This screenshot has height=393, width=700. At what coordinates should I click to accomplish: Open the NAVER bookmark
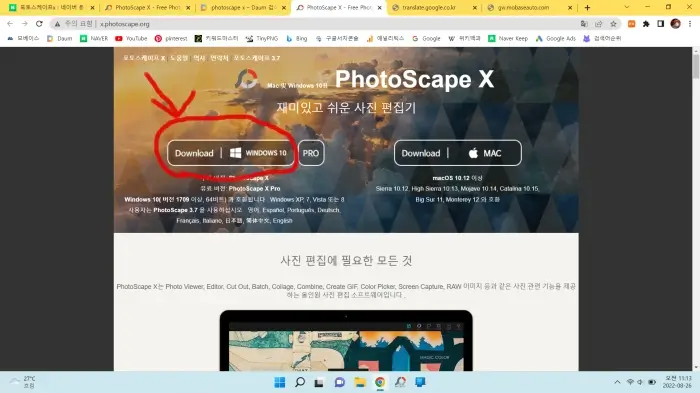94,38
